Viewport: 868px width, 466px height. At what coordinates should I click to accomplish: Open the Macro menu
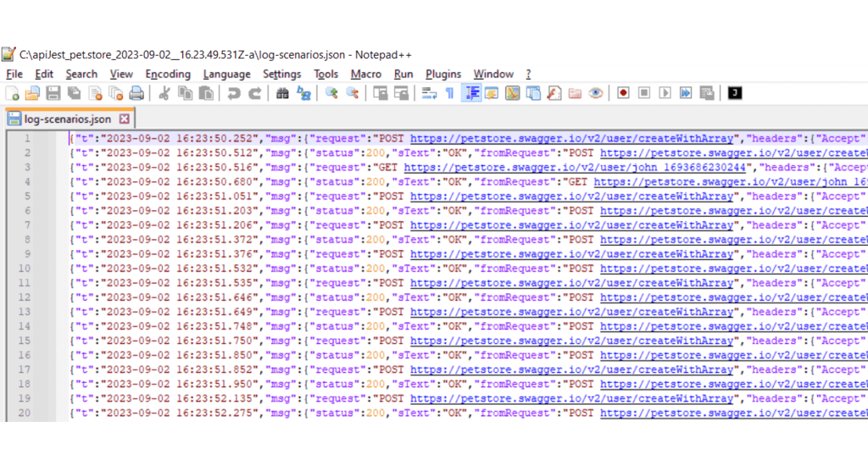coord(366,75)
